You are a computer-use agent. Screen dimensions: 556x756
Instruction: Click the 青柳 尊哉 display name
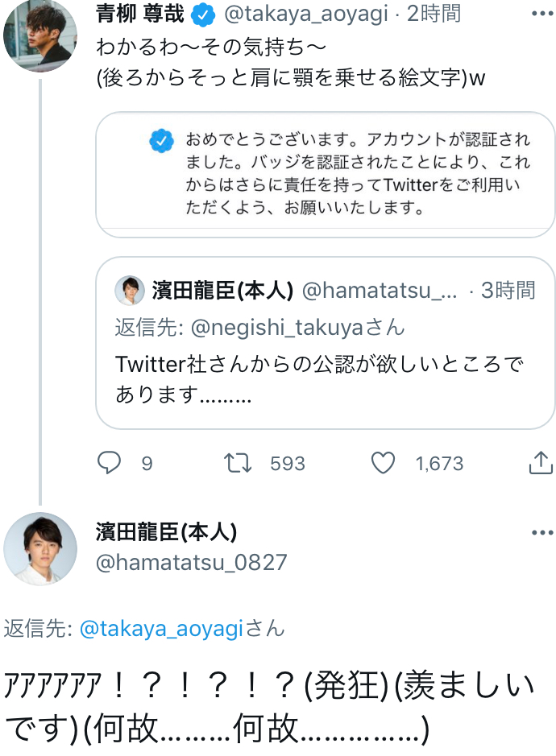140,14
